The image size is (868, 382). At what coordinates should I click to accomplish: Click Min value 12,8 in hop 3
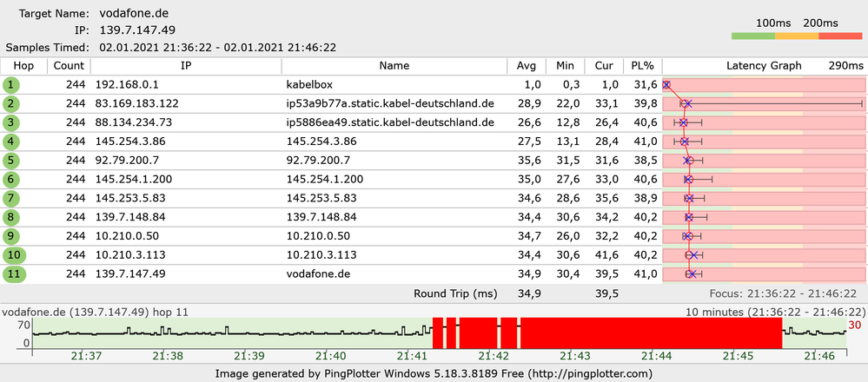(x=568, y=122)
